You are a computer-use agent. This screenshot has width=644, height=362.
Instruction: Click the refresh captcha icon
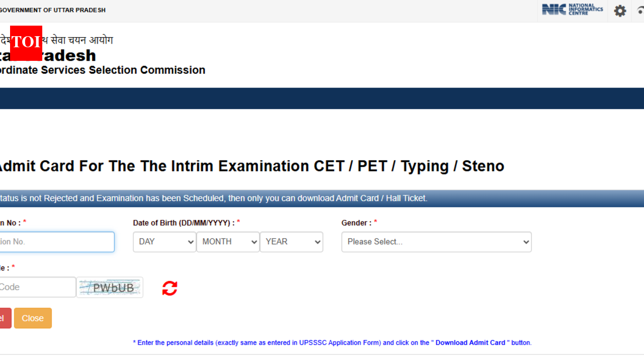170,288
